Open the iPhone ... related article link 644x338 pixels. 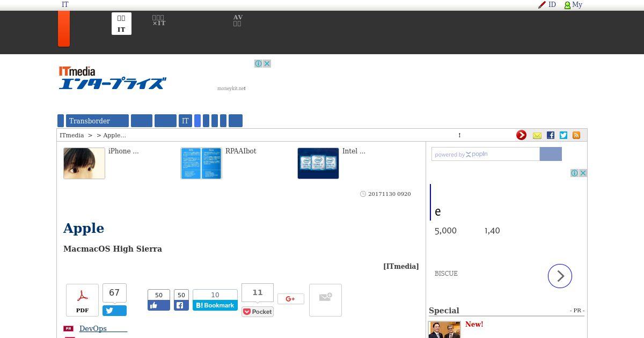(x=123, y=151)
